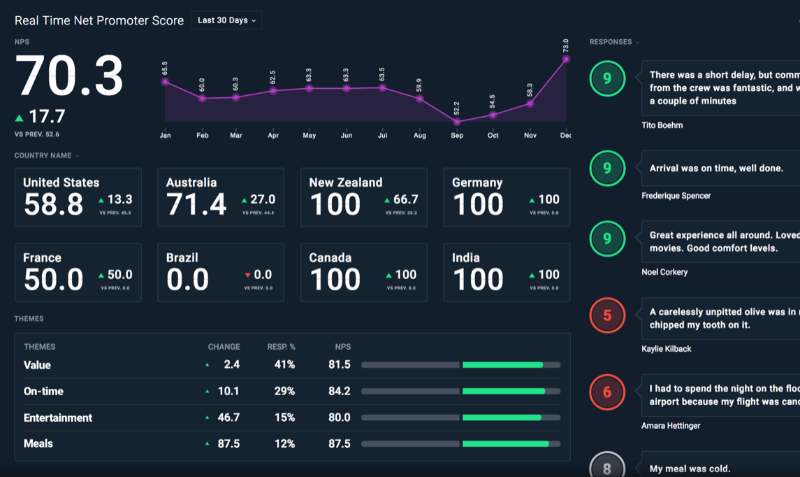Screen dimensions: 800x477
Task: Click Amara Hettinger's red score 6 badge
Action: [607, 392]
